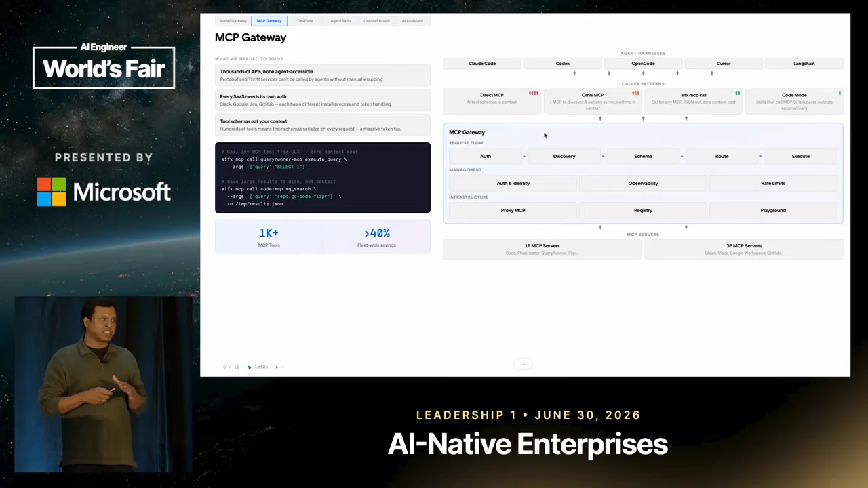Click the 'MCP Gateway' slide heading
Screen dimensions: 868x488
(250, 38)
